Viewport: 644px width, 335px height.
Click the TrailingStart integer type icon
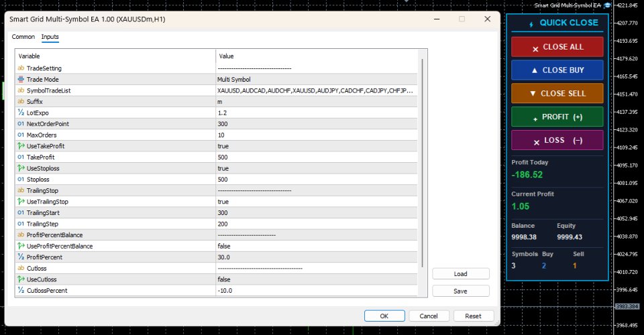click(x=21, y=212)
